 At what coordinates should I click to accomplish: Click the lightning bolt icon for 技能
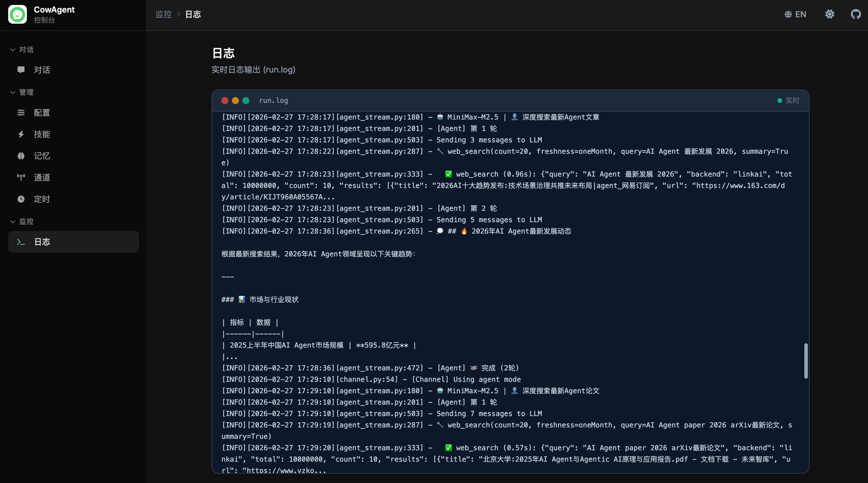(21, 134)
